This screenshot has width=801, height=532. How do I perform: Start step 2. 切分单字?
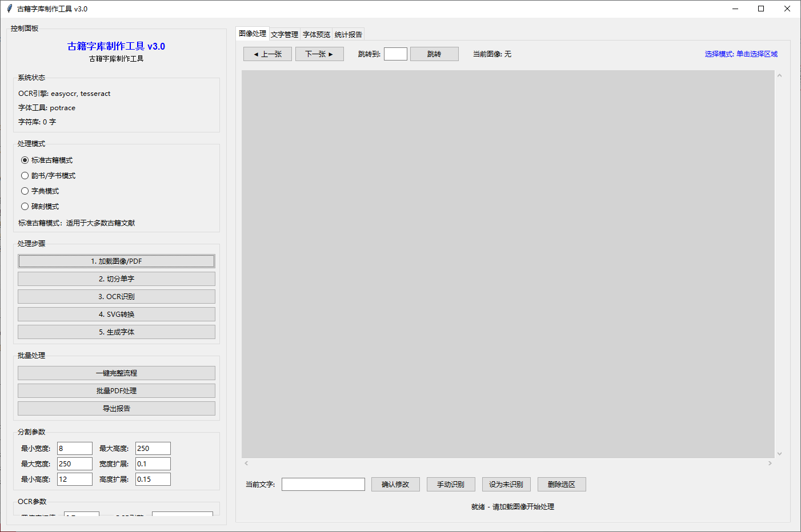coord(117,279)
